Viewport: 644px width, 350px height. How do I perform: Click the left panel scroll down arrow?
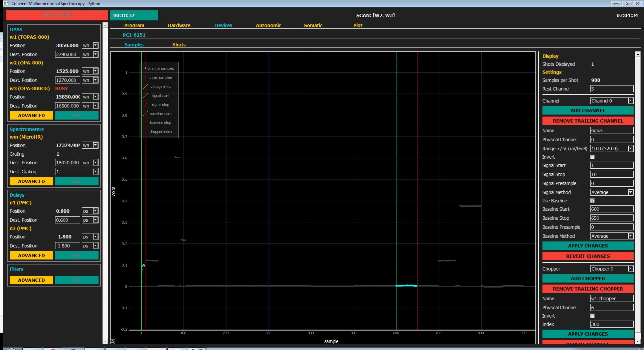105,341
